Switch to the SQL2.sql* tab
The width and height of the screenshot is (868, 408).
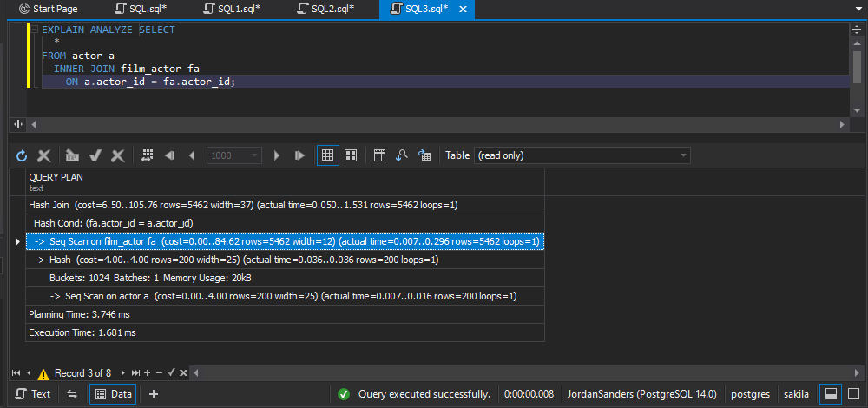(x=325, y=9)
